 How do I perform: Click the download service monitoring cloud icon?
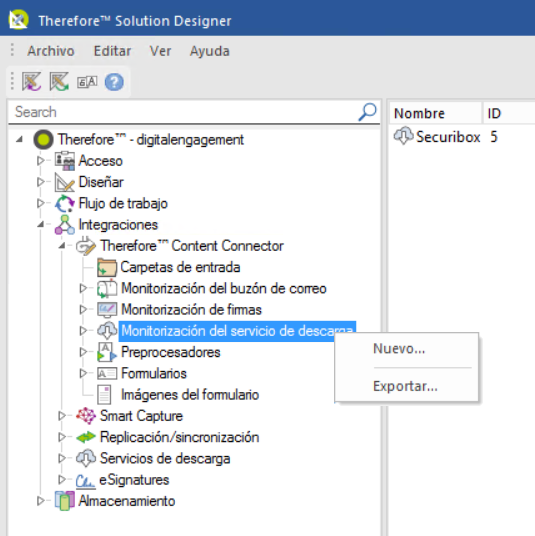(x=107, y=331)
